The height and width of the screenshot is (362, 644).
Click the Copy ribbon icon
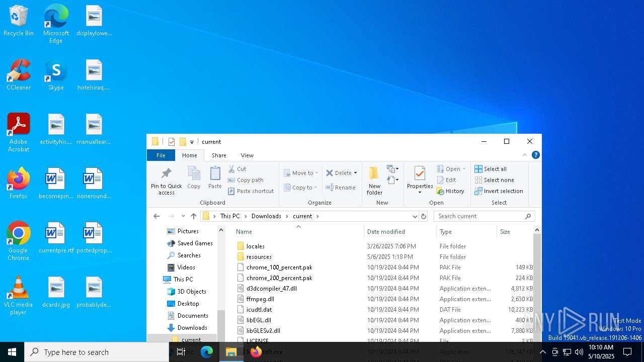pyautogui.click(x=194, y=177)
